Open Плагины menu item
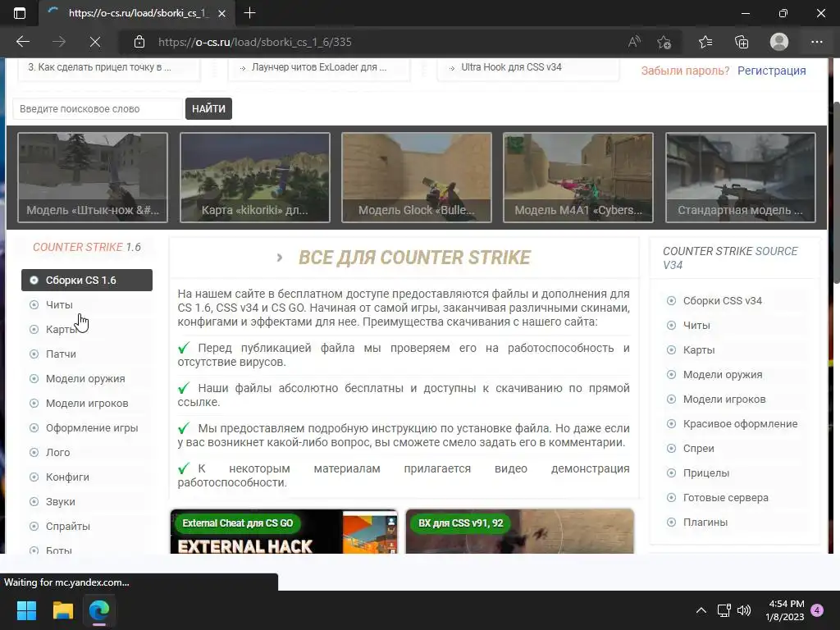 click(705, 523)
